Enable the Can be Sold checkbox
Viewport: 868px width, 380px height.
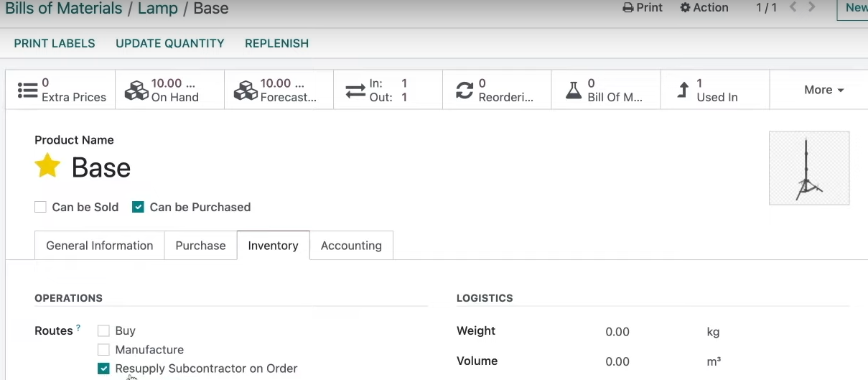[40, 207]
